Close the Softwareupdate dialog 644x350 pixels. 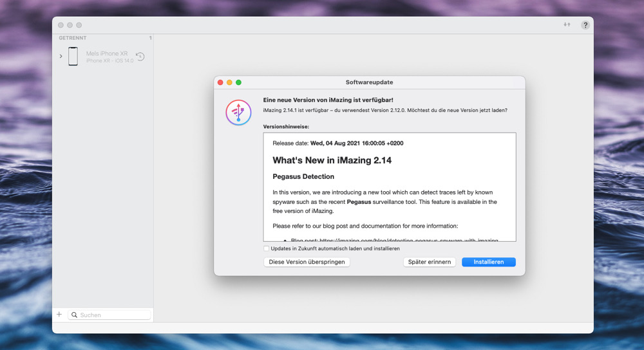(x=220, y=82)
